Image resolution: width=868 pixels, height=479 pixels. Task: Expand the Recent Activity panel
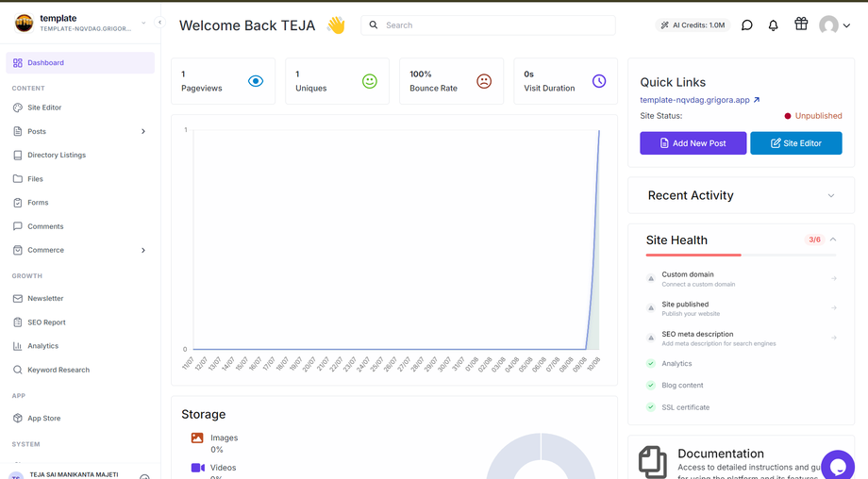831,196
